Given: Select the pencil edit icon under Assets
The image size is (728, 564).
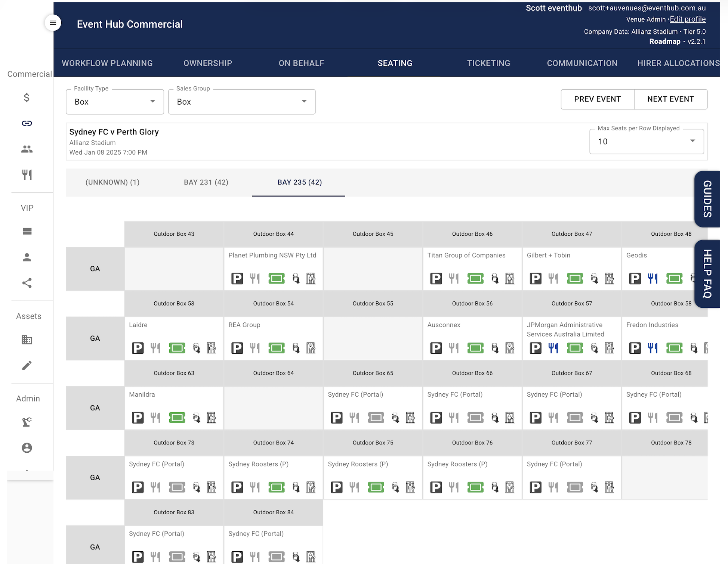Looking at the screenshot, I should pos(27,365).
